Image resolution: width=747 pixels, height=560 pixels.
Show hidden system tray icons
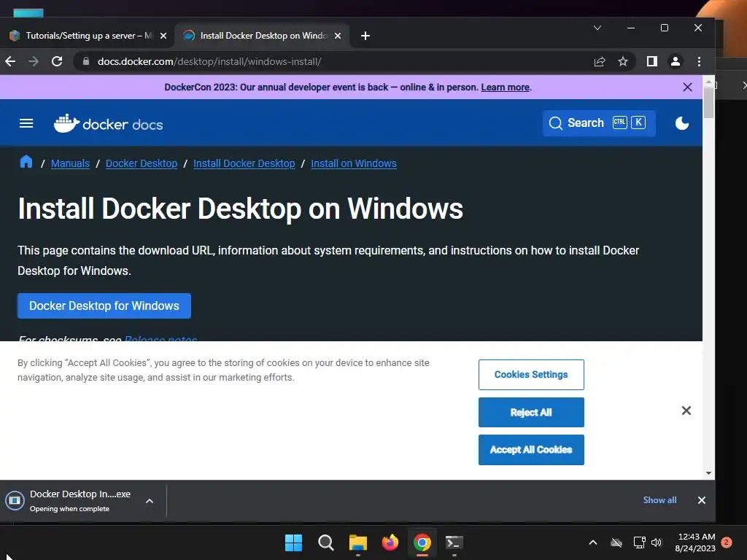[593, 542]
